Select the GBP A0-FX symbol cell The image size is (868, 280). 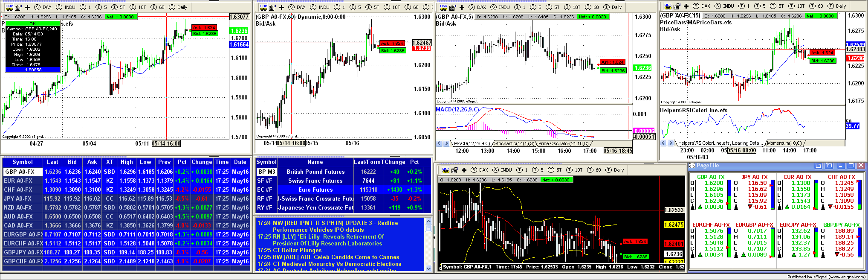(23, 172)
